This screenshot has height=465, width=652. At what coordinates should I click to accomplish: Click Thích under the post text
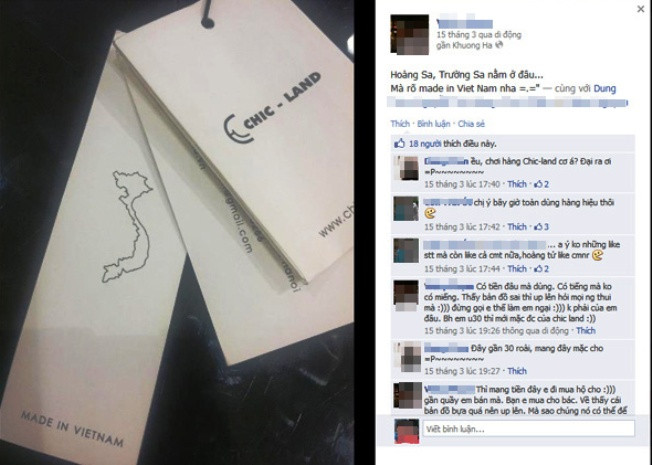click(x=400, y=124)
